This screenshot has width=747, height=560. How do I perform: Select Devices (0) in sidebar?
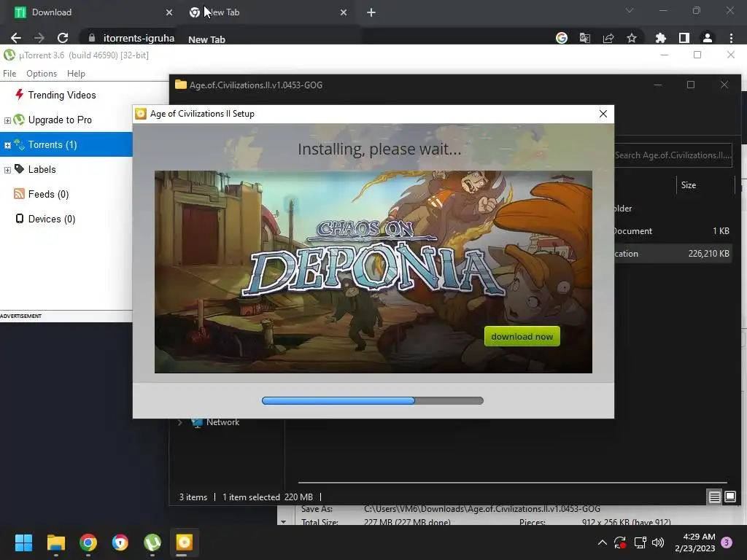[52, 219]
